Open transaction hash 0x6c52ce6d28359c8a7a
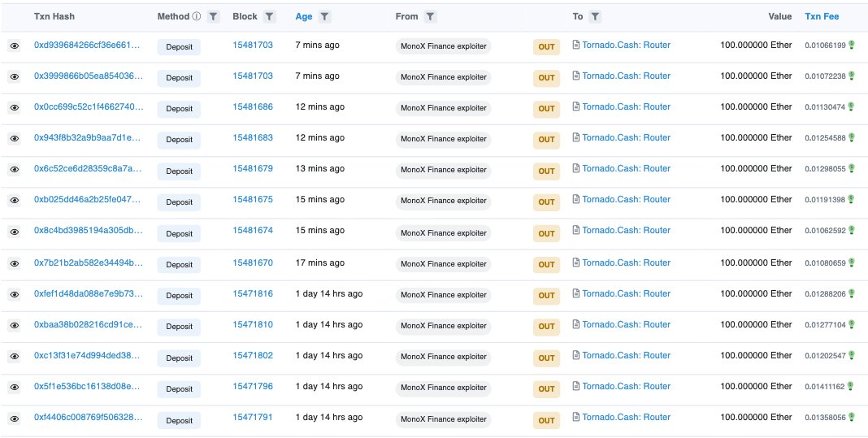The image size is (868, 438). point(88,168)
